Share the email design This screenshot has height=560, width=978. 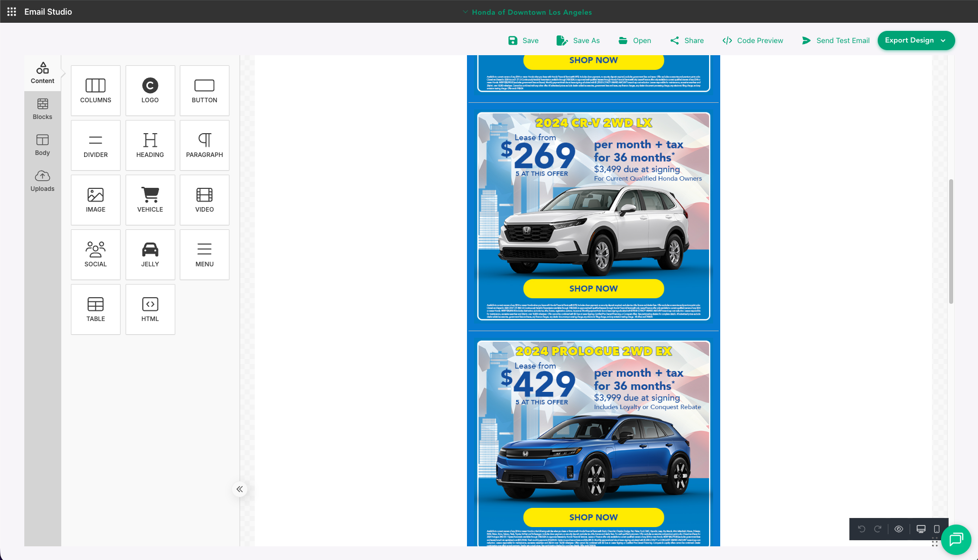[x=687, y=41]
